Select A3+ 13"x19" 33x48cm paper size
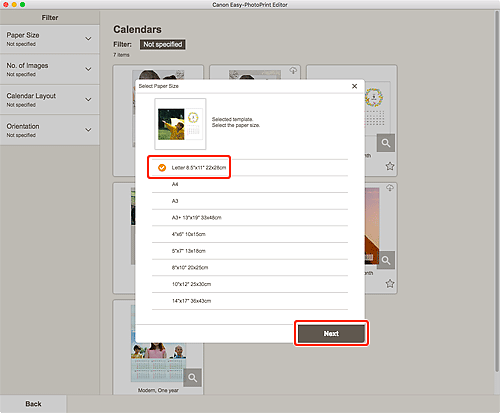This screenshot has height=413, width=500. point(250,218)
